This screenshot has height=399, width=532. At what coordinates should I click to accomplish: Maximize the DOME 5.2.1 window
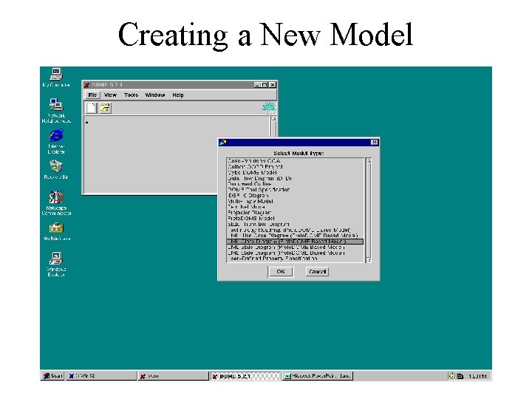[x=265, y=85]
